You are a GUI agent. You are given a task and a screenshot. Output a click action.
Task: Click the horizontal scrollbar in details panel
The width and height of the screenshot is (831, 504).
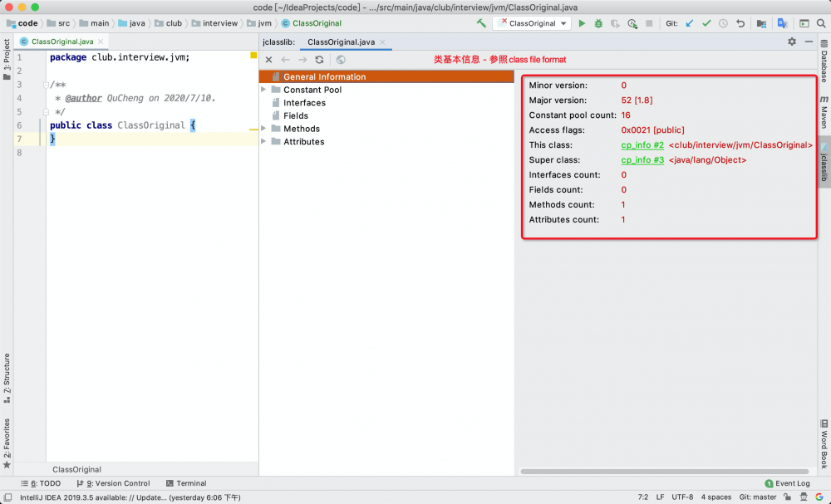(665, 471)
